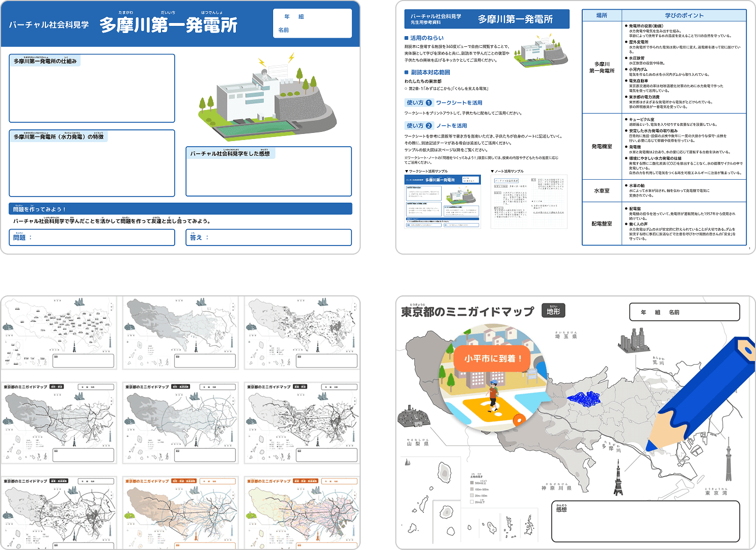Select the 地形 label badge
This screenshot has height=550, width=756.
[x=553, y=311]
